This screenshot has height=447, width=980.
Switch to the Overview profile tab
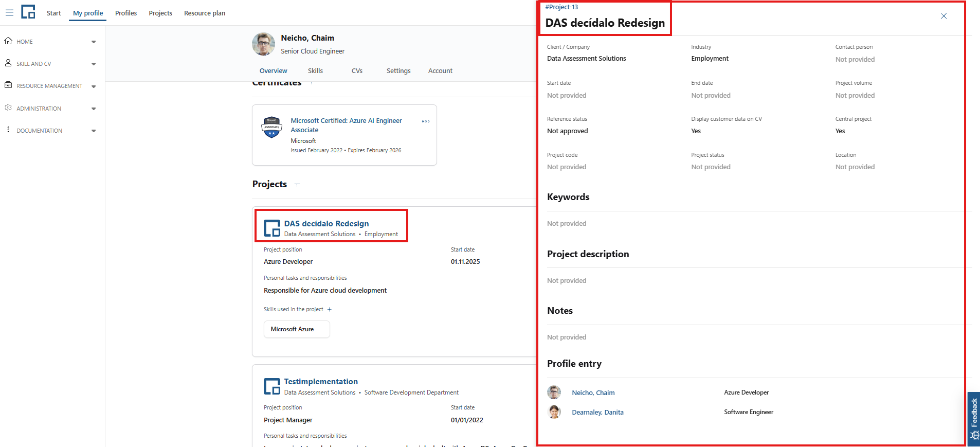[x=274, y=71]
